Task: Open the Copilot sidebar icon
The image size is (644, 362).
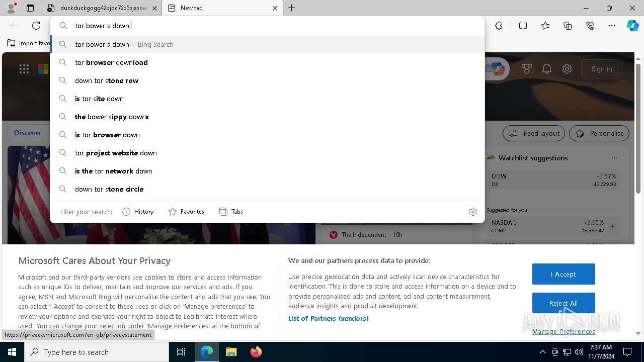Action: pos(633,26)
